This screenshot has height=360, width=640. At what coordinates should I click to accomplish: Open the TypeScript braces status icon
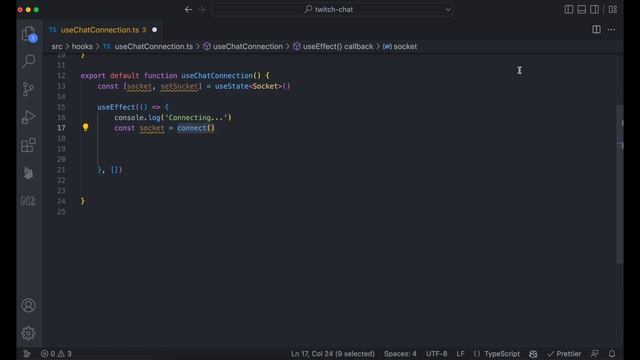pyautogui.click(x=477, y=354)
